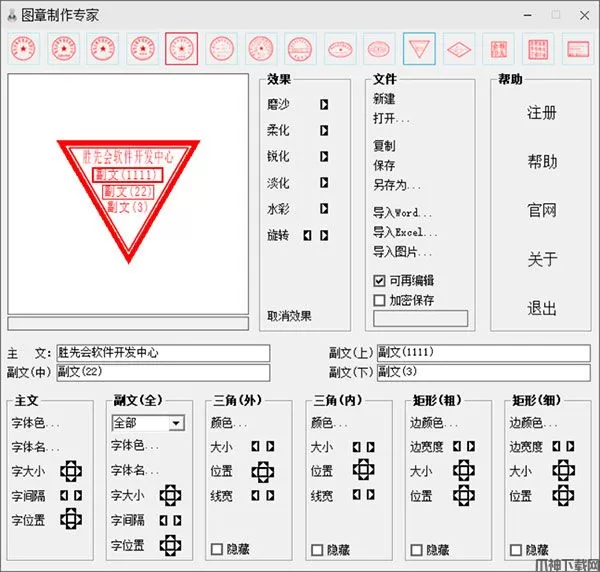
Task: Select the diamond-shaped stamp template
Action: (459, 49)
